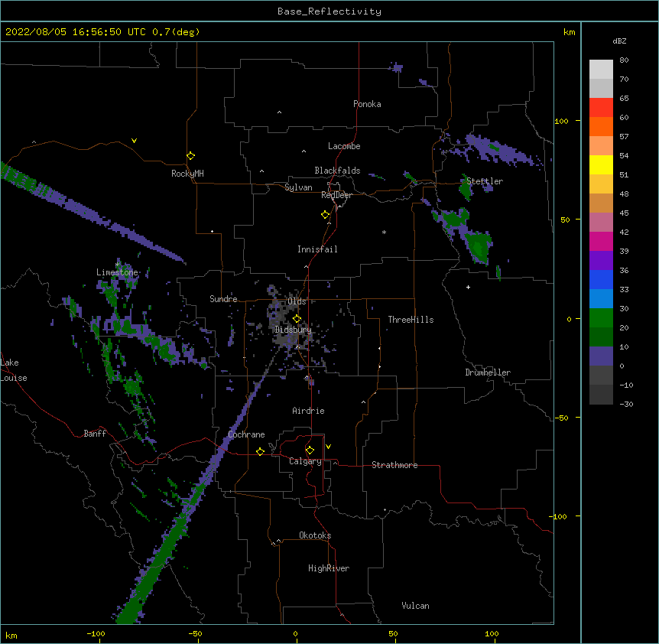The height and width of the screenshot is (644, 659).
Task: Click the yellow marker south of RedDeer
Action: (326, 215)
